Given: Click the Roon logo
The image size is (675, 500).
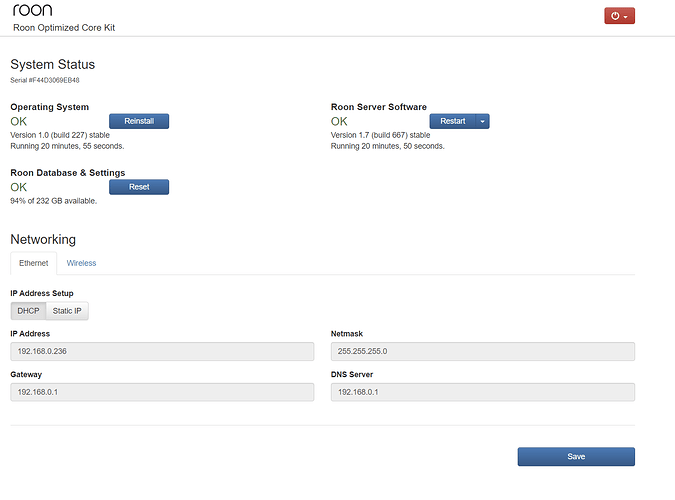Looking at the screenshot, I should pyautogui.click(x=33, y=10).
